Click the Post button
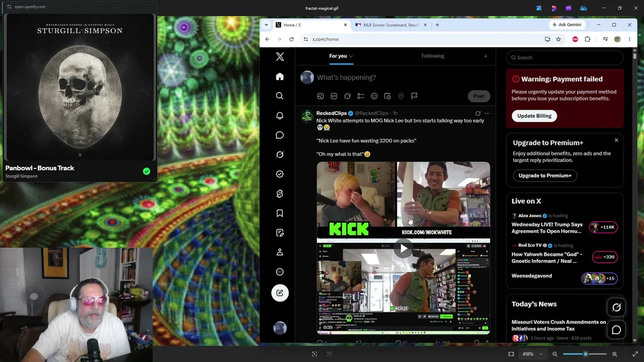The width and height of the screenshot is (644, 362). [478, 96]
